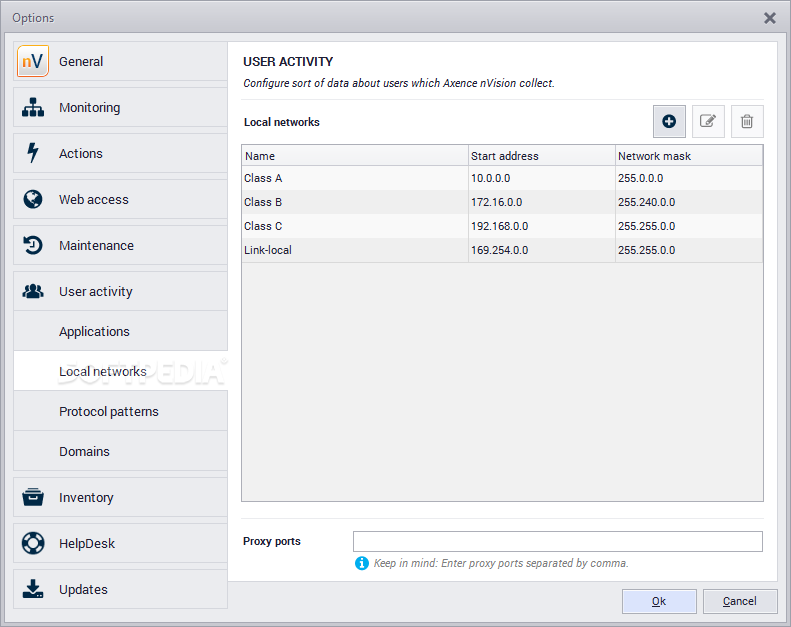The width and height of the screenshot is (791, 627).
Task: Click the 255.0.0.0 network mask cell
Action: tap(689, 178)
